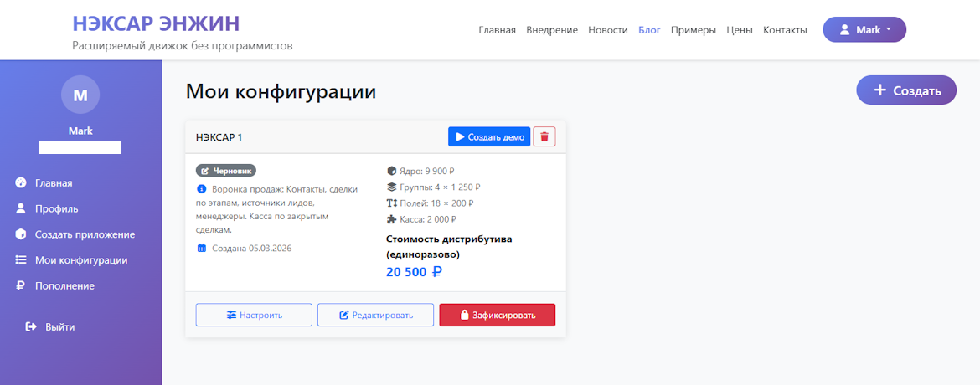Click the Расширяемый движок без программистов tagline
Image resolution: width=980 pixels, height=385 pixels.
pos(183,46)
